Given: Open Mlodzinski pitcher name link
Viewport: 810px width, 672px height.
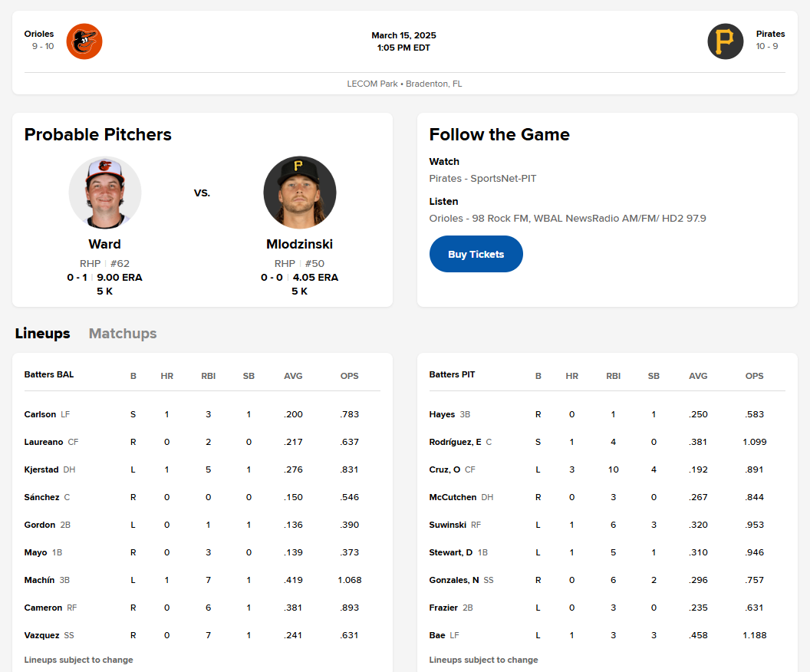Looking at the screenshot, I should tap(300, 244).
